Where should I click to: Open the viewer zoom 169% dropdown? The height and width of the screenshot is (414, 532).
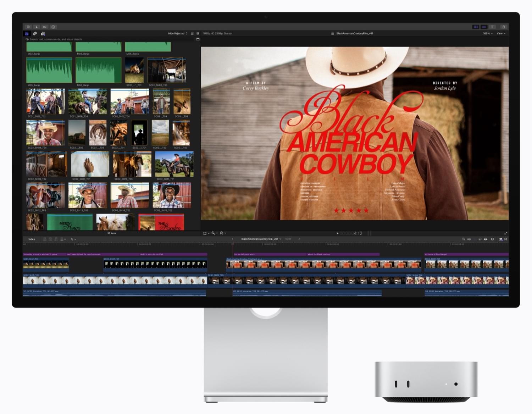pyautogui.click(x=488, y=33)
